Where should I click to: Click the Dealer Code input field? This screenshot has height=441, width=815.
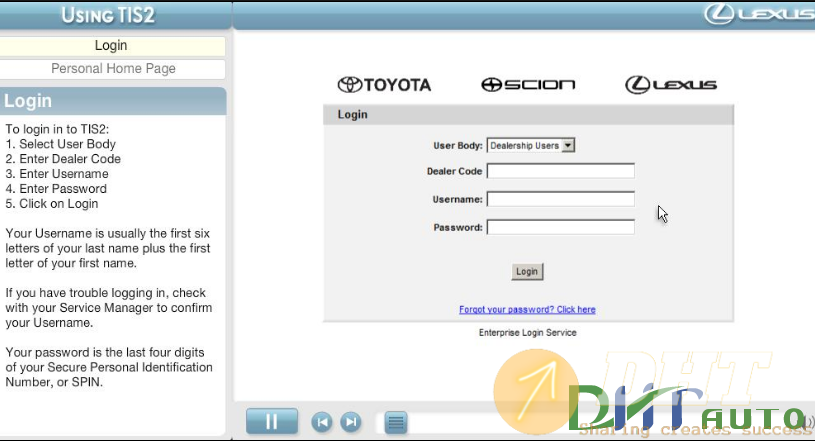pos(560,171)
